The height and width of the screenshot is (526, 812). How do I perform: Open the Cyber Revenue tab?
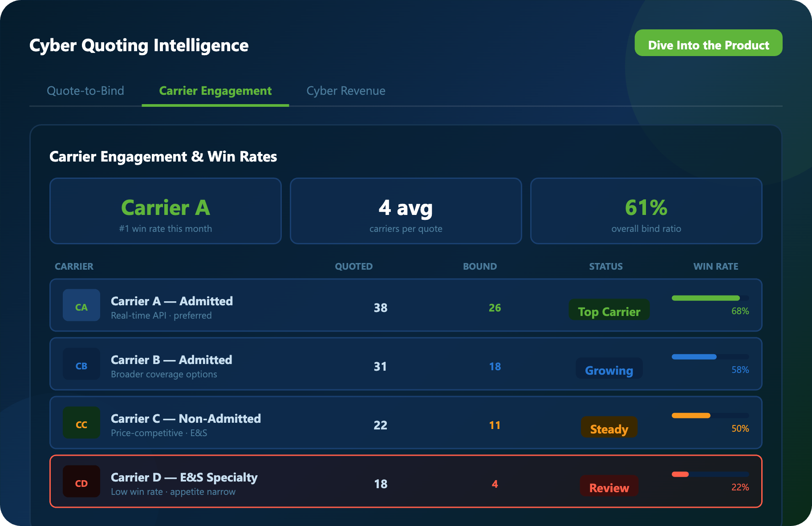click(345, 91)
